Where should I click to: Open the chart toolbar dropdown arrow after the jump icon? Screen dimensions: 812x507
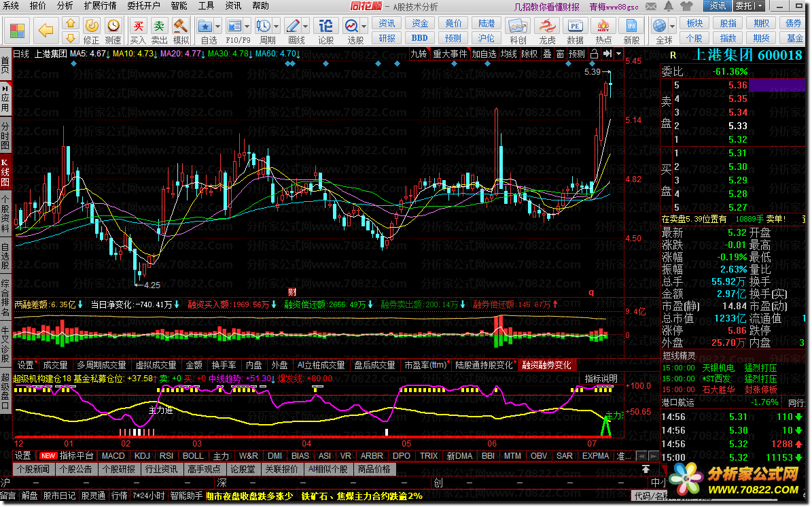(618, 54)
